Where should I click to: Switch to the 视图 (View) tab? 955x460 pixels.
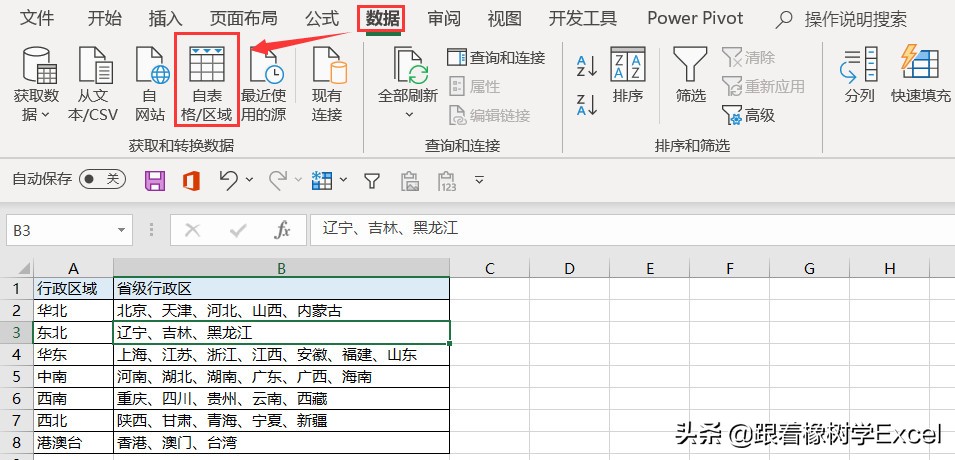[505, 18]
